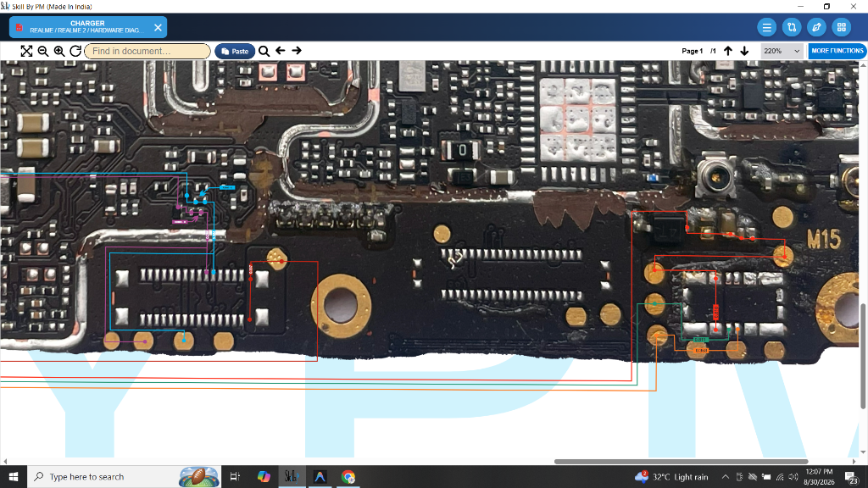
Task: Click the Wi-Fi network tray icon
Action: pyautogui.click(x=780, y=476)
